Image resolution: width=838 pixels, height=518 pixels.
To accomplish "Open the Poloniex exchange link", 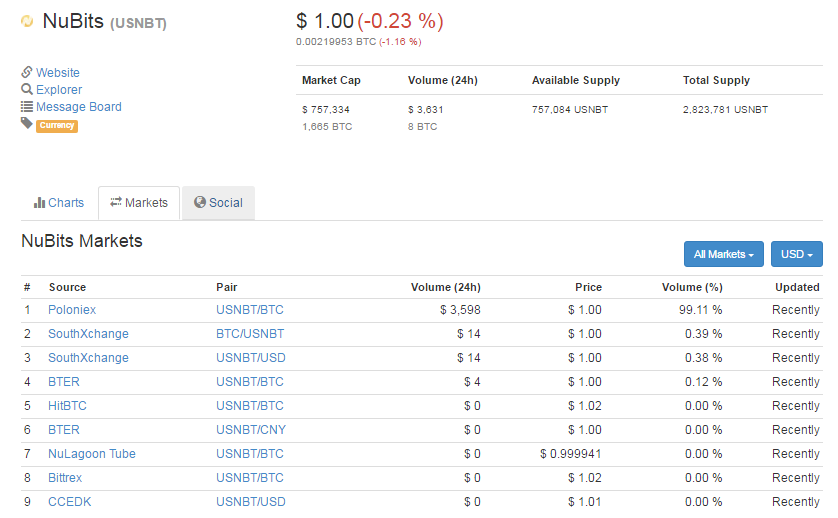I will [x=72, y=310].
